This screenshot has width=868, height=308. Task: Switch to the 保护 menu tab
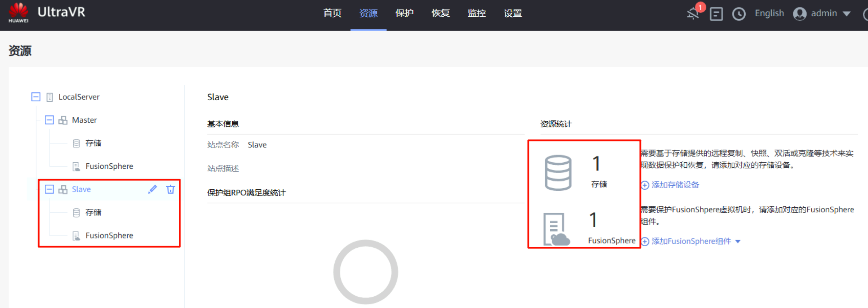[x=404, y=13]
